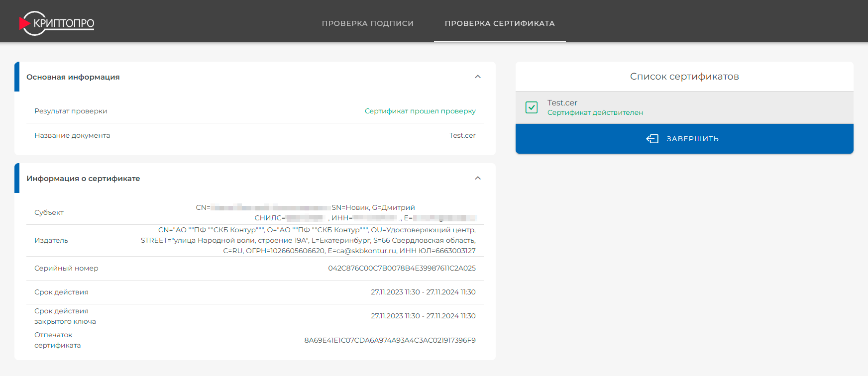Image resolution: width=868 pixels, height=376 pixels.
Task: Click the 'Название документа' label
Action: tap(72, 135)
